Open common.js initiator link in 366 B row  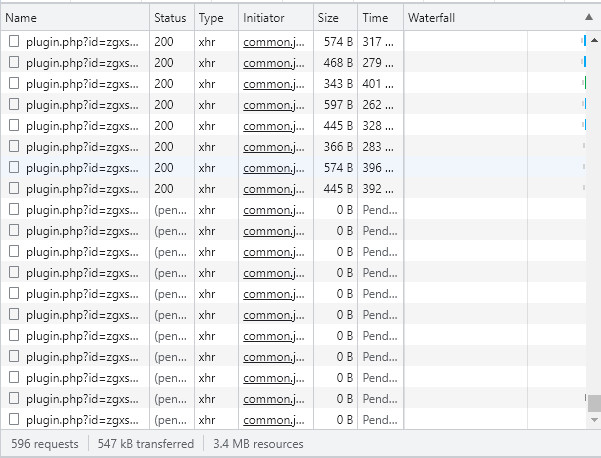pos(274,146)
